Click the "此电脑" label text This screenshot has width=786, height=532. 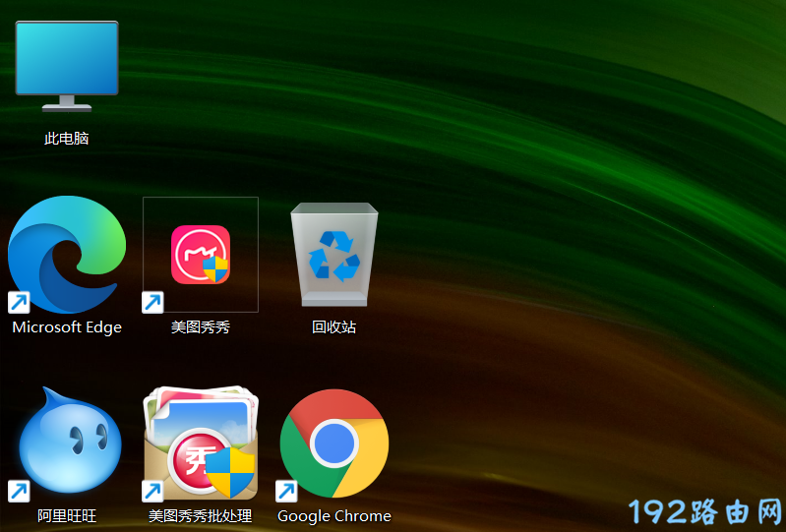(x=67, y=139)
